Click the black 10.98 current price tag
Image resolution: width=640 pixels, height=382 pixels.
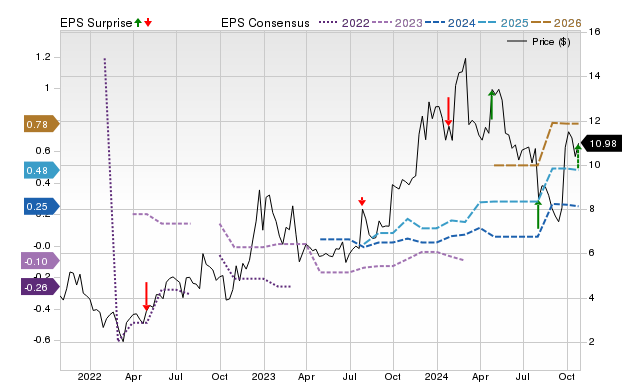pyautogui.click(x=601, y=143)
